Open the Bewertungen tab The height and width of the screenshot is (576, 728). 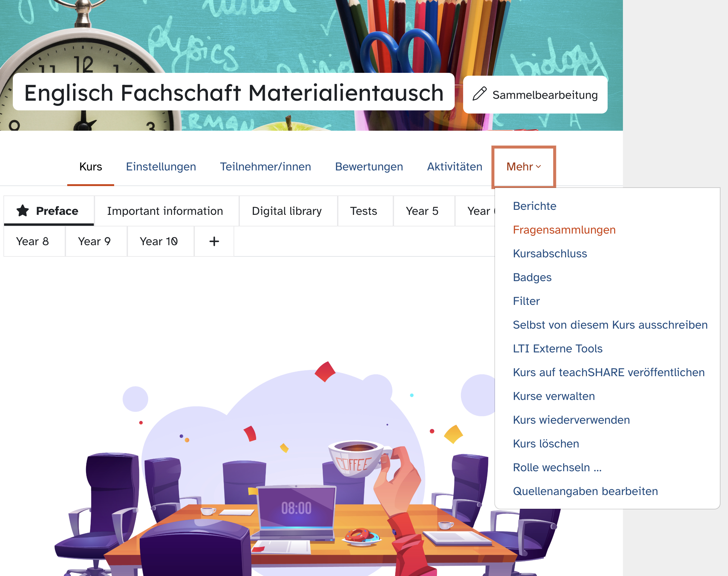[369, 167]
